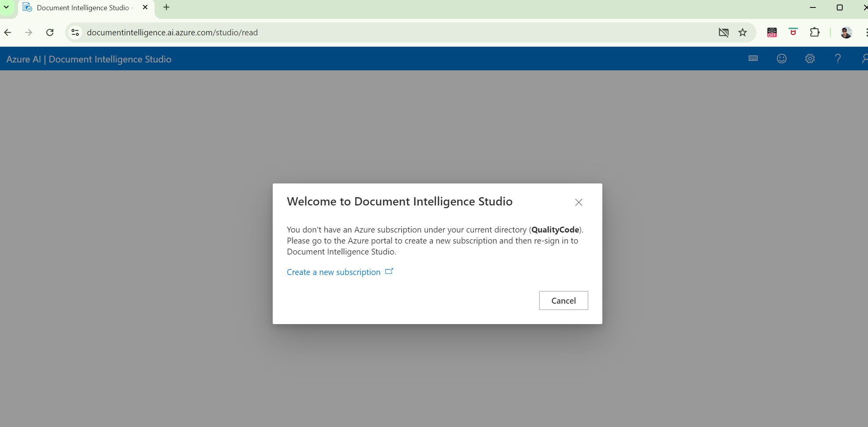Open a new tab with the plus button
868x427 pixels.
pyautogui.click(x=166, y=7)
